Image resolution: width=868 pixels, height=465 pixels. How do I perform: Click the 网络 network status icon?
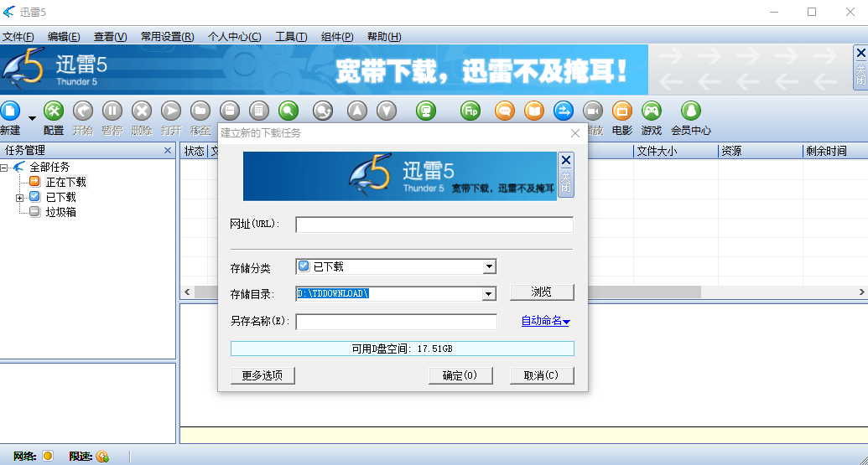[x=48, y=456]
